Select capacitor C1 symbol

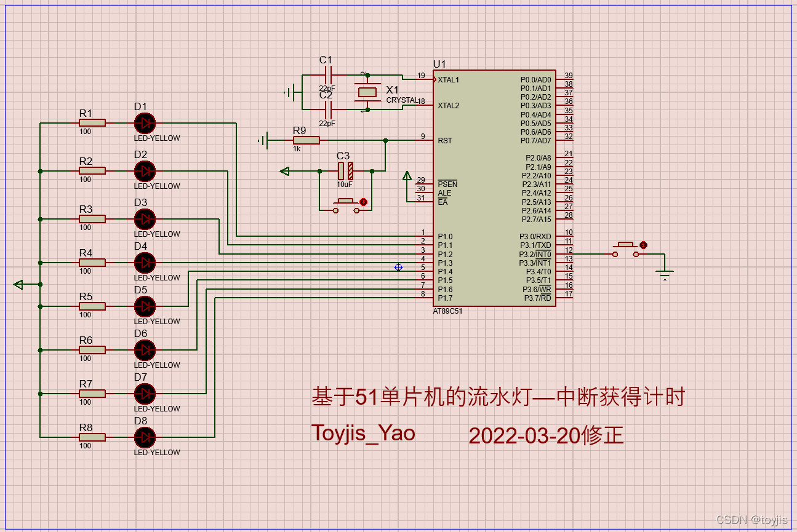pyautogui.click(x=328, y=75)
